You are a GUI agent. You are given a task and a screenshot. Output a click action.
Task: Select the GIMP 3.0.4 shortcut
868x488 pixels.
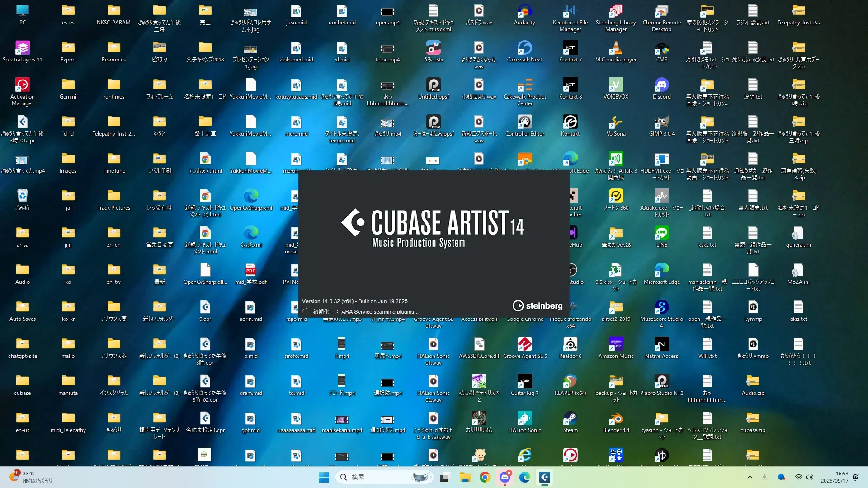tap(661, 122)
